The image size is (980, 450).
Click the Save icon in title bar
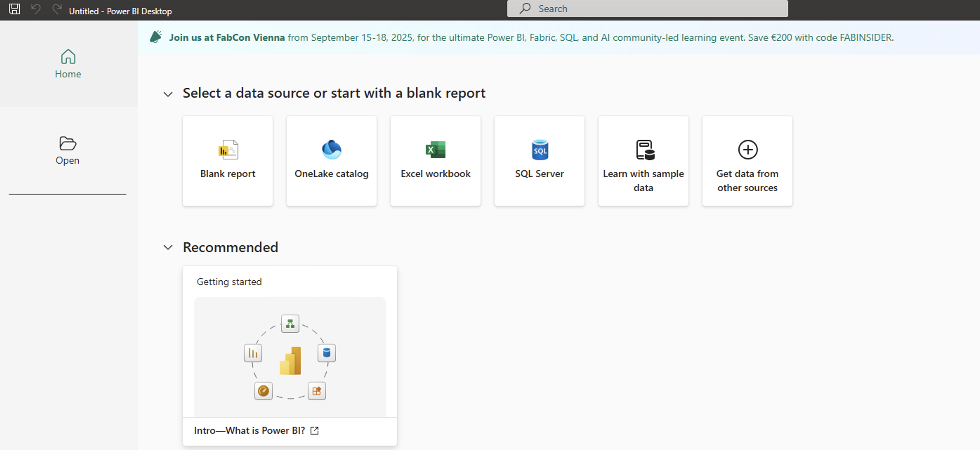coord(14,9)
